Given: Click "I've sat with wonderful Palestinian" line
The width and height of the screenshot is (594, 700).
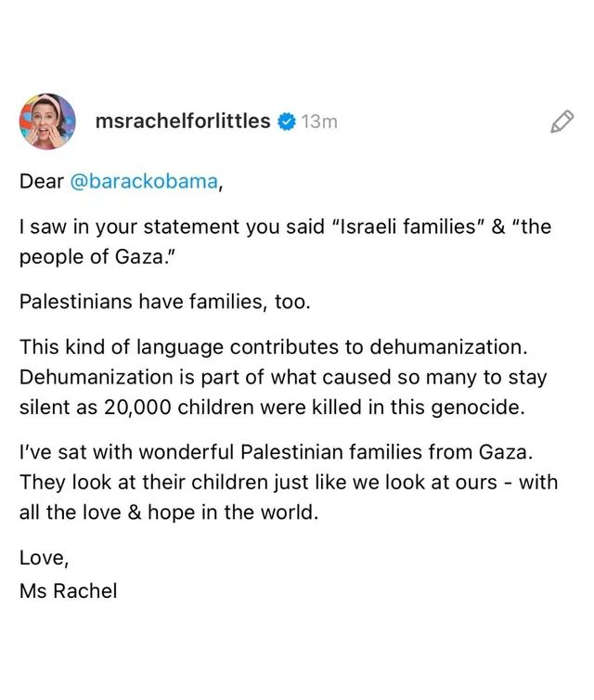Looking at the screenshot, I should (x=186, y=453).
